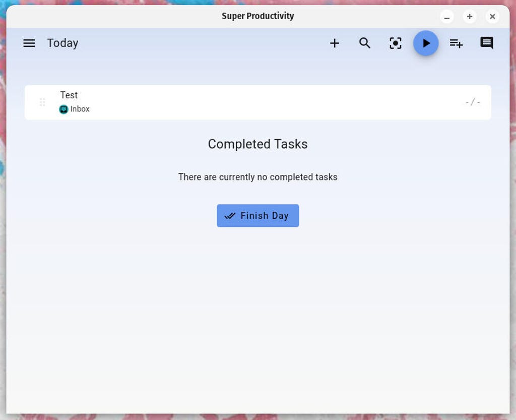Image resolution: width=516 pixels, height=420 pixels.
Task: Click the Completed Tasks heading
Action: pos(257,144)
